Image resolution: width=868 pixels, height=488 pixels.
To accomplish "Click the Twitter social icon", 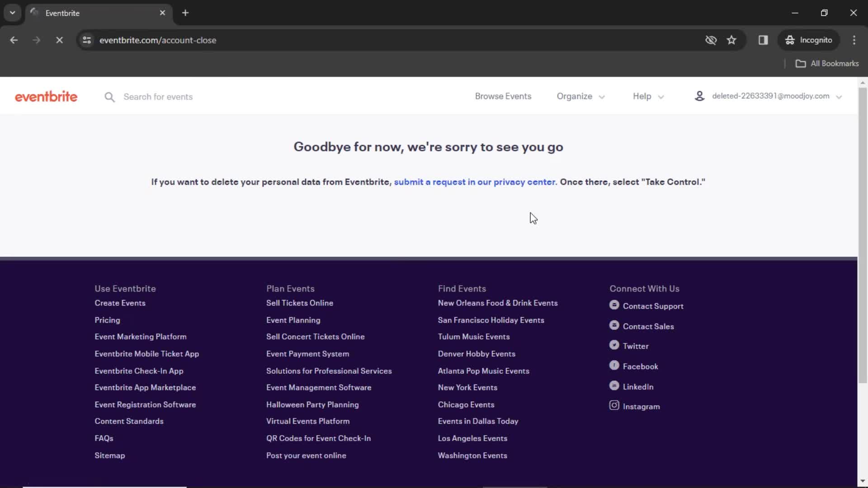I will [x=615, y=345].
